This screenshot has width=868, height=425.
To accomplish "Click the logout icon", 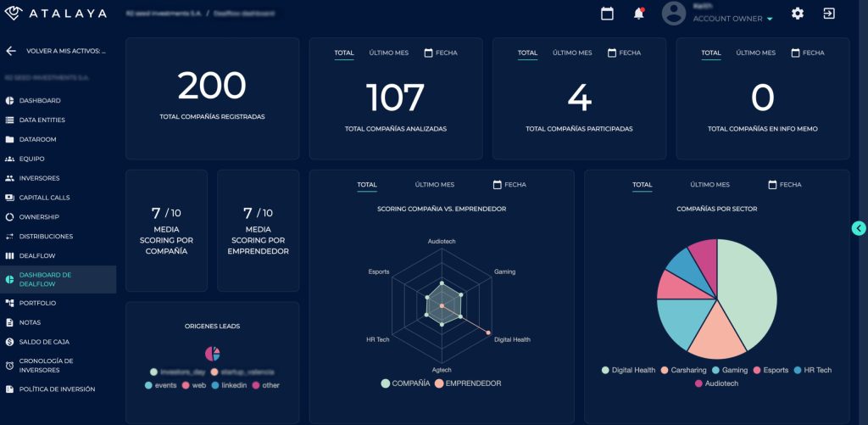I will click(x=828, y=14).
